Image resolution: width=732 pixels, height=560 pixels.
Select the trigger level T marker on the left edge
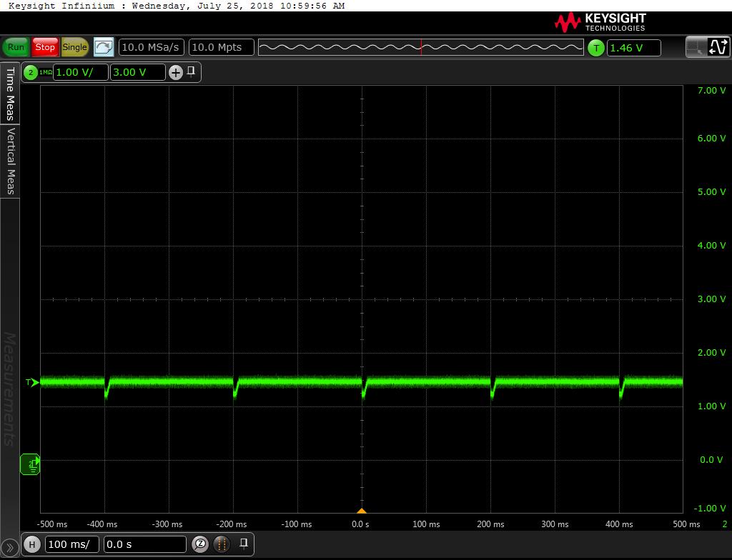pos(32,383)
